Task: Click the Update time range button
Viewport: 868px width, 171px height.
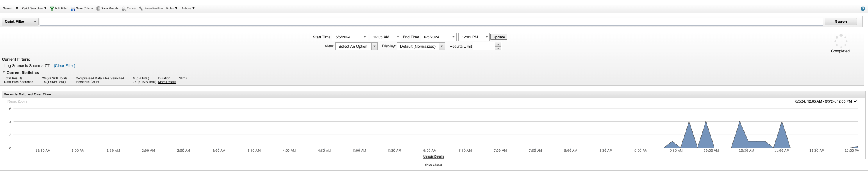Action: click(498, 37)
